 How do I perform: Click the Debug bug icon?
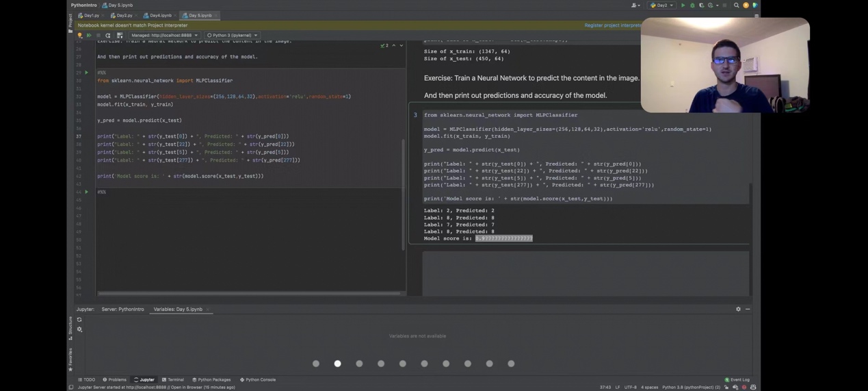692,5
